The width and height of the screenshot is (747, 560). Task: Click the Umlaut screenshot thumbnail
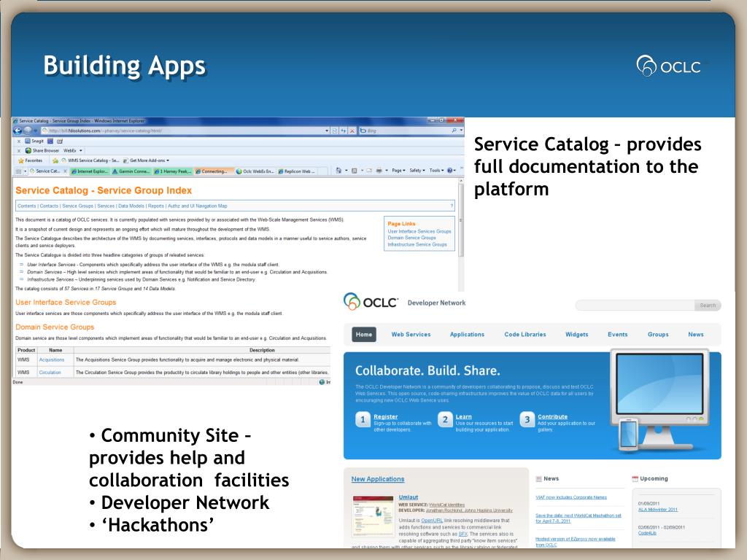[x=373, y=517]
